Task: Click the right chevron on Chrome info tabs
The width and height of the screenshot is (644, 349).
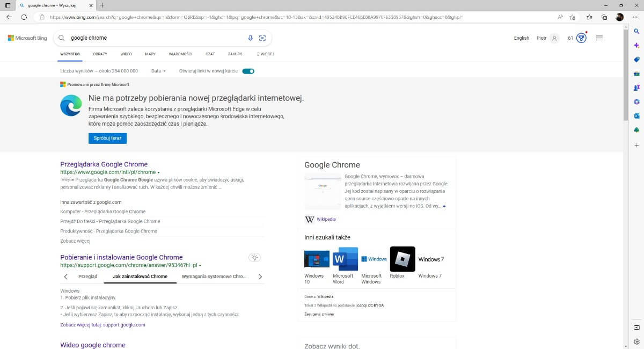Action: pyautogui.click(x=261, y=276)
